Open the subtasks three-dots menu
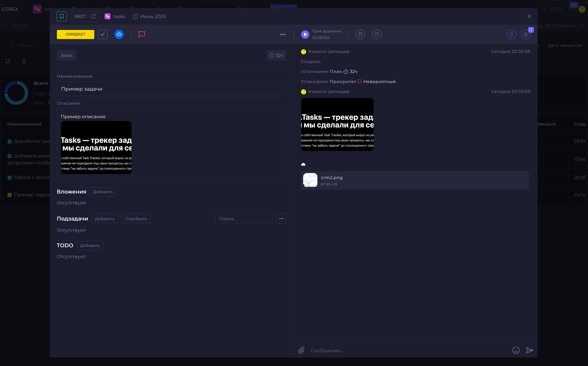 pyautogui.click(x=281, y=218)
